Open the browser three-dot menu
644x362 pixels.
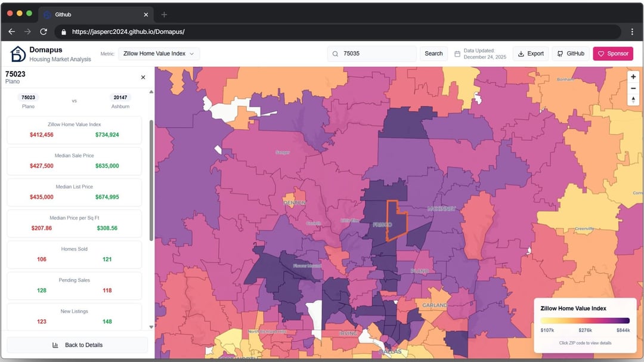(632, 32)
